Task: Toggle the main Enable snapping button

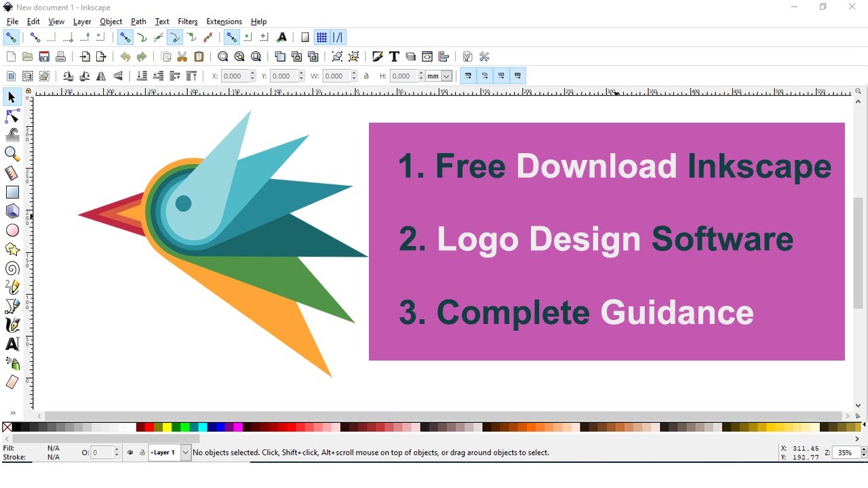Action: point(11,37)
